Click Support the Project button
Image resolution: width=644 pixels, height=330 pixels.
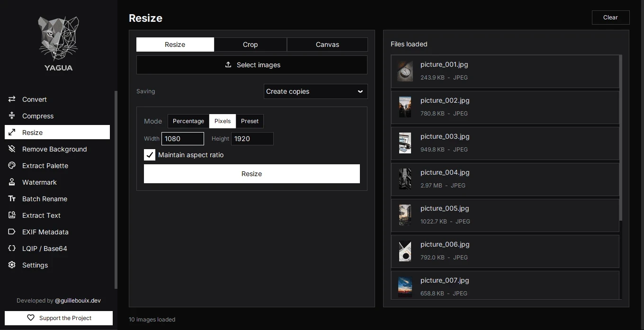click(59, 318)
